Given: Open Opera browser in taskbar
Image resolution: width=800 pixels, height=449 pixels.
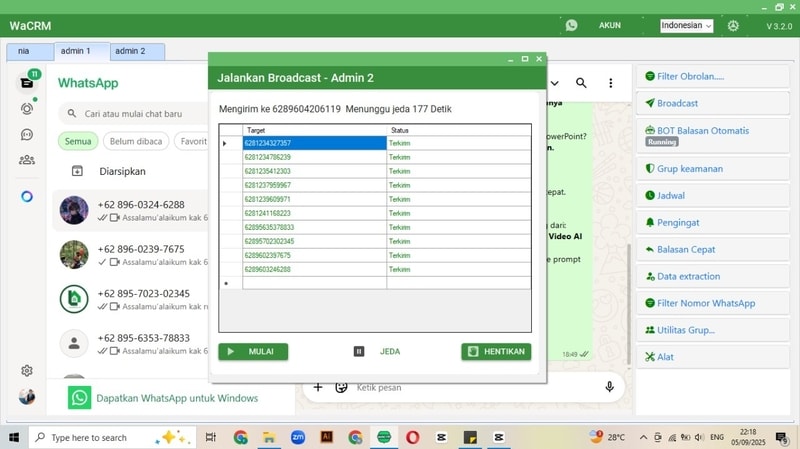Looking at the screenshot, I should [x=413, y=437].
